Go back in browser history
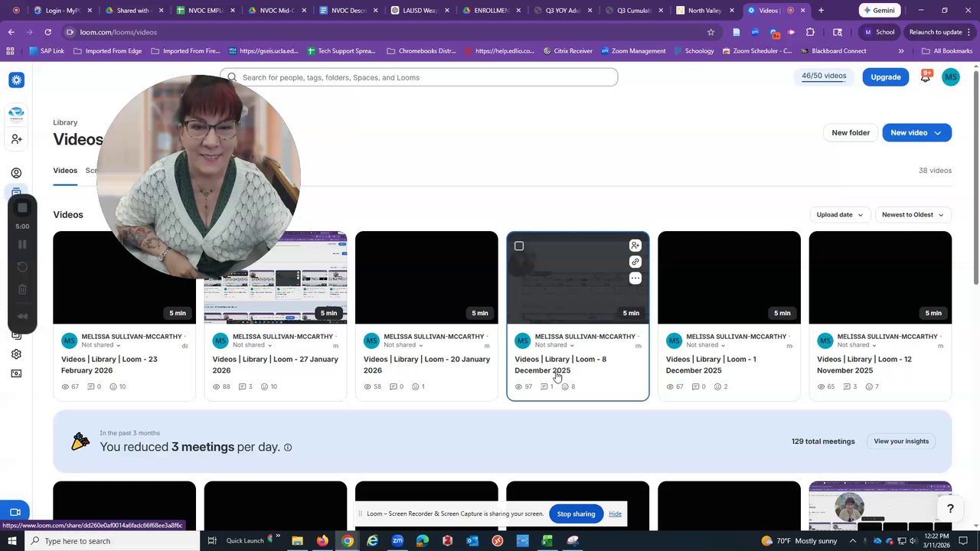980x551 pixels. coord(11,32)
